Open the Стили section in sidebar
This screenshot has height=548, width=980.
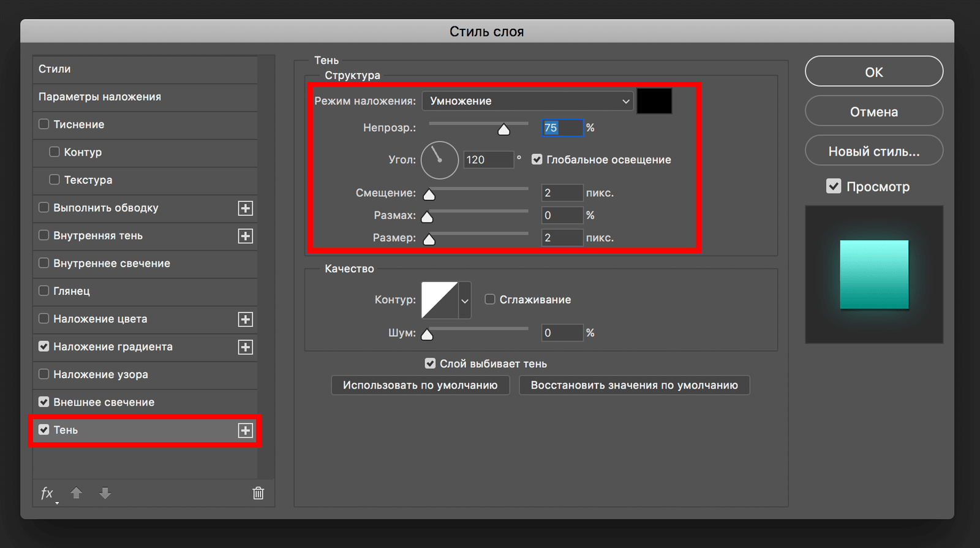tap(55, 69)
